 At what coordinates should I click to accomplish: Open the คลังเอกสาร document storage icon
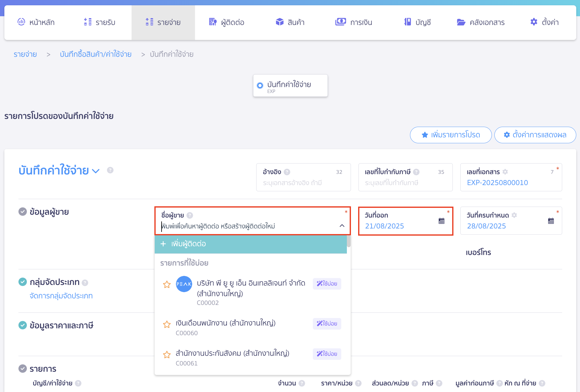point(461,22)
